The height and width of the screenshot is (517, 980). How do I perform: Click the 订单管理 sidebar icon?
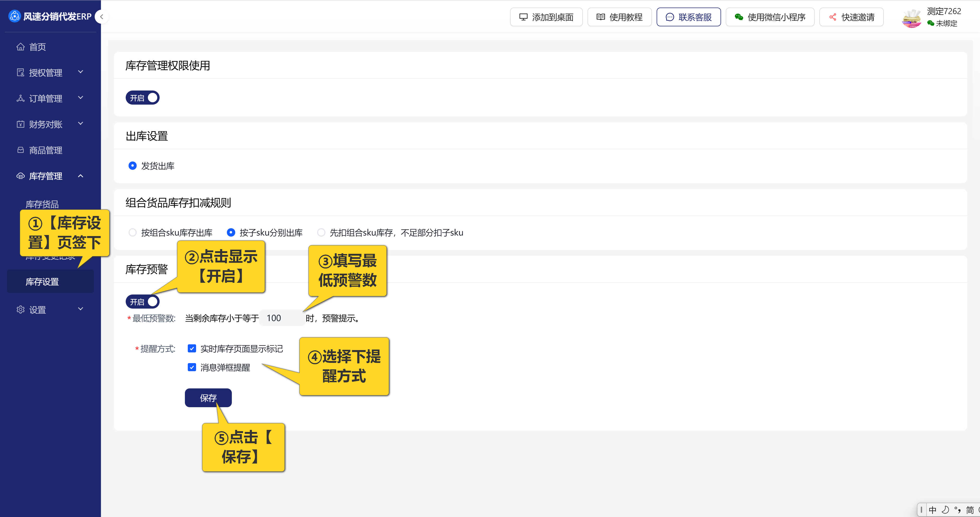pyautogui.click(x=21, y=99)
